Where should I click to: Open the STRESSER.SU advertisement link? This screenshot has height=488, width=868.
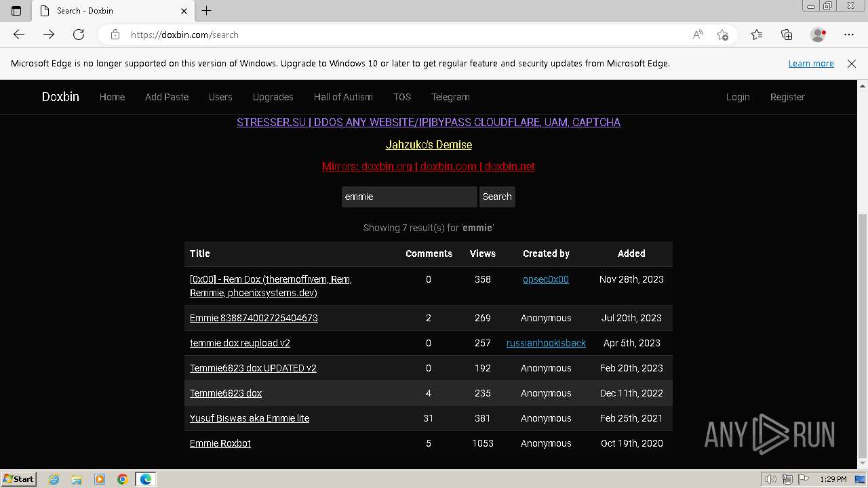pos(429,122)
